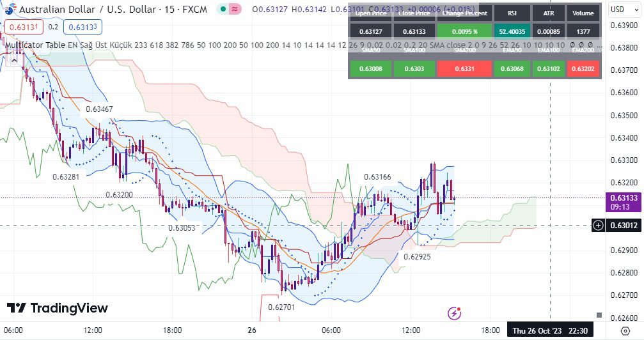This screenshot has height=340, width=644.
Task: Click the red sell price 0.63131
Action: (x=24, y=27)
